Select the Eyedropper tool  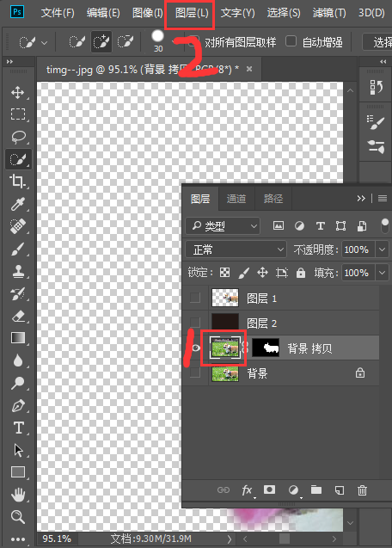18,205
